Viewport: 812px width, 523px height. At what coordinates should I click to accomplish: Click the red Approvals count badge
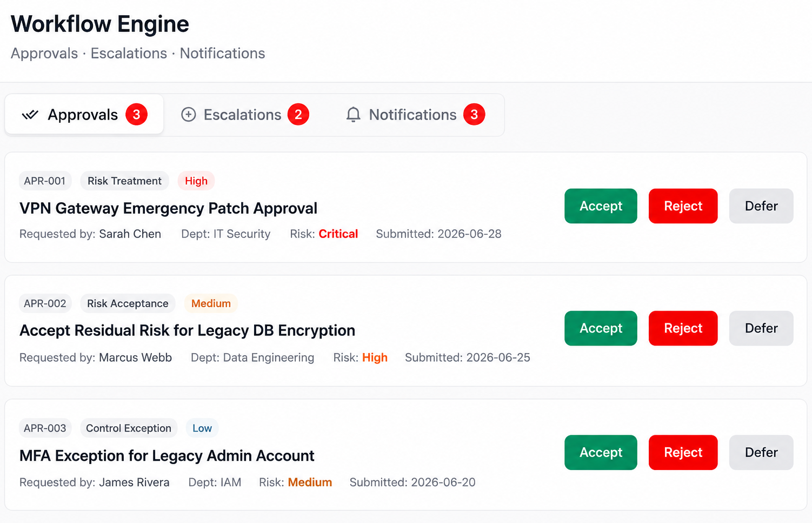(136, 115)
